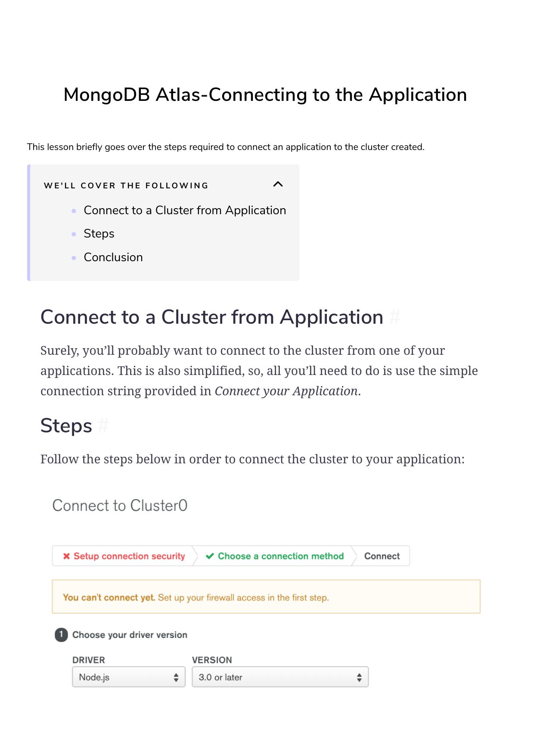Collapse the We'll Cover the Following section
Viewport: 534px width, 756px height.
pos(278,184)
